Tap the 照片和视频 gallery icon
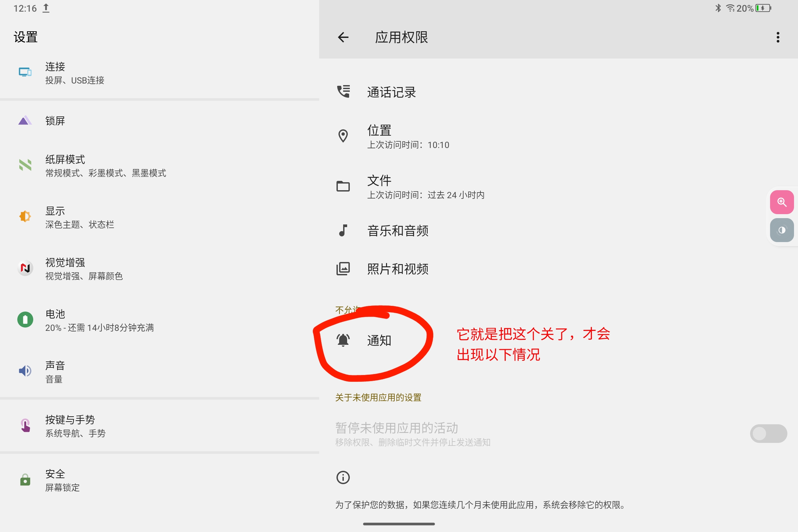This screenshot has height=532, width=798. coord(343,268)
